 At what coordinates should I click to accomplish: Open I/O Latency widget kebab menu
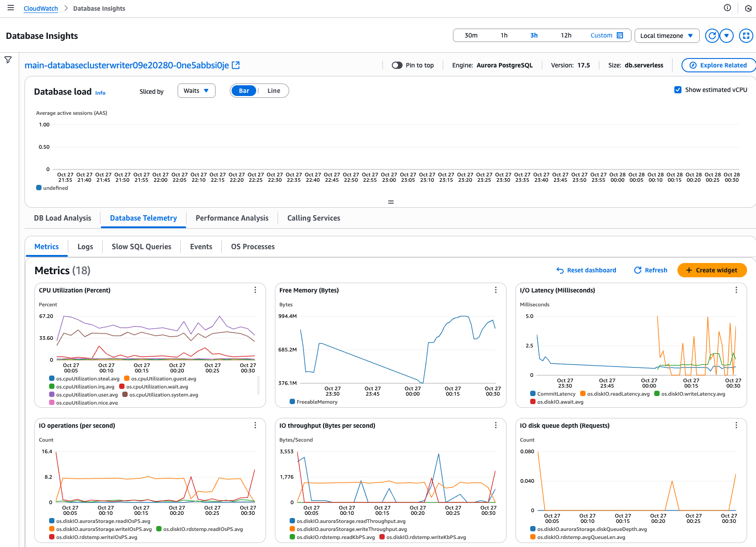[x=736, y=290]
